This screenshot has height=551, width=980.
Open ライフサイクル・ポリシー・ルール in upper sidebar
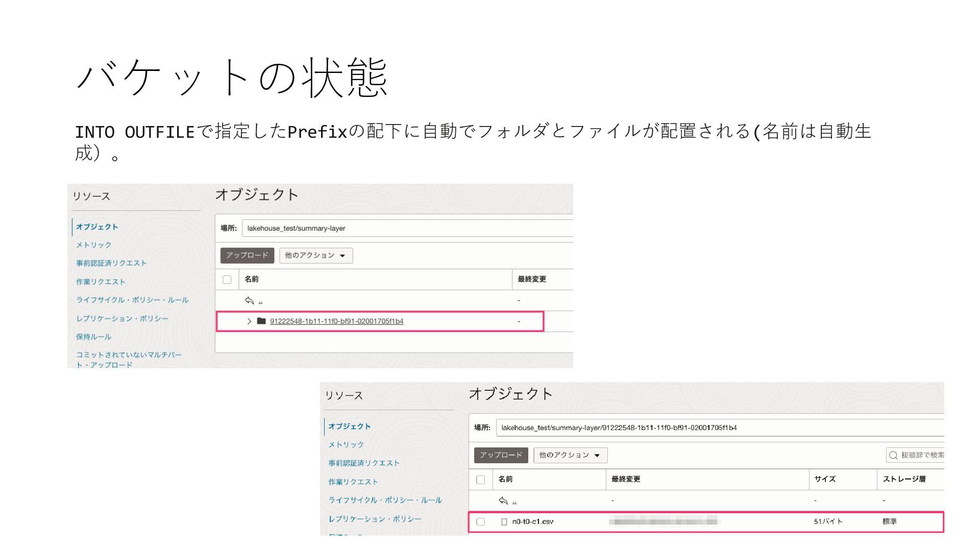click(132, 300)
